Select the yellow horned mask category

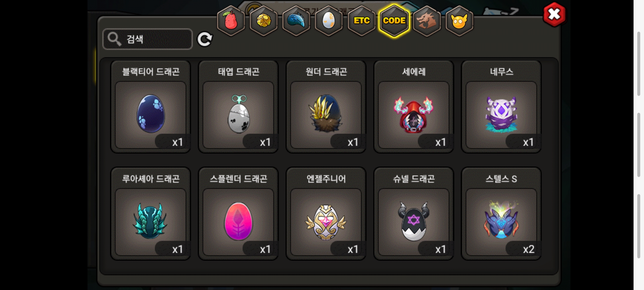click(x=459, y=21)
